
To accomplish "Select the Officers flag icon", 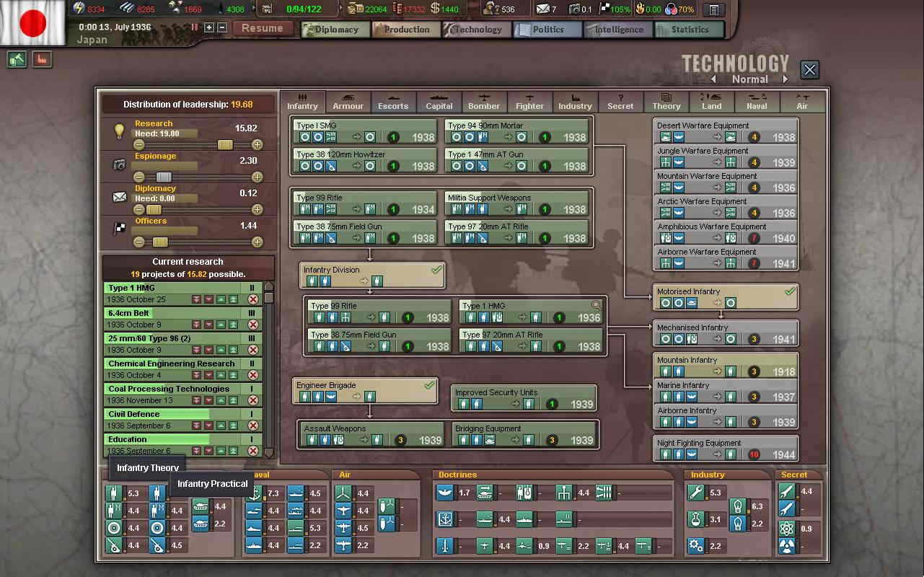I will pos(119,228).
